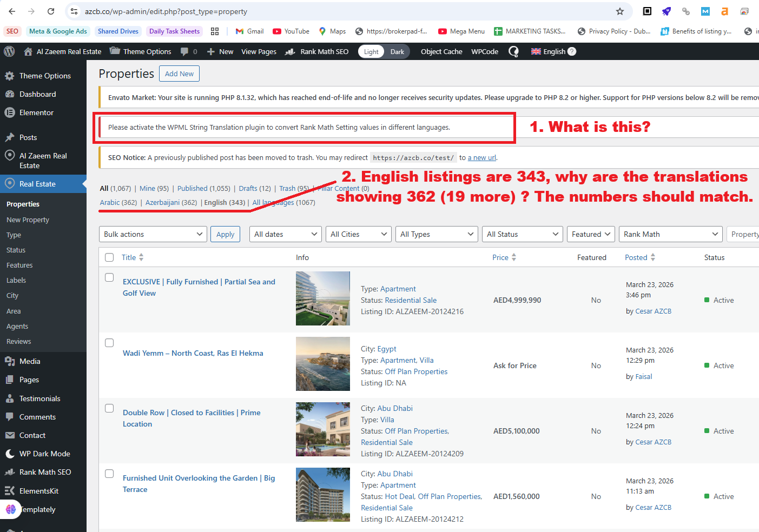Image resolution: width=759 pixels, height=532 pixels.
Task: Open the All Status dropdown
Action: 522,234
